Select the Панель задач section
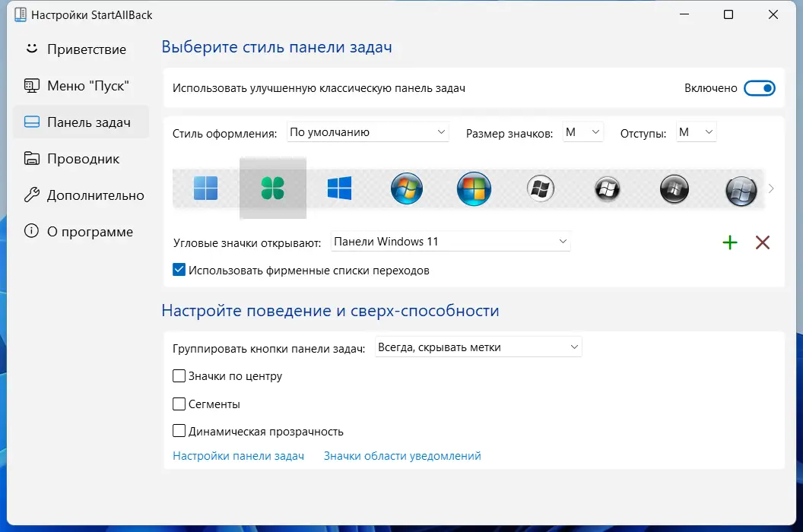 pos(81,122)
